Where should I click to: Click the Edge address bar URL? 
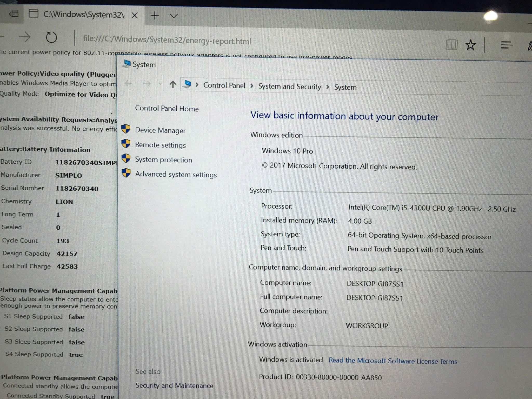pyautogui.click(x=167, y=40)
